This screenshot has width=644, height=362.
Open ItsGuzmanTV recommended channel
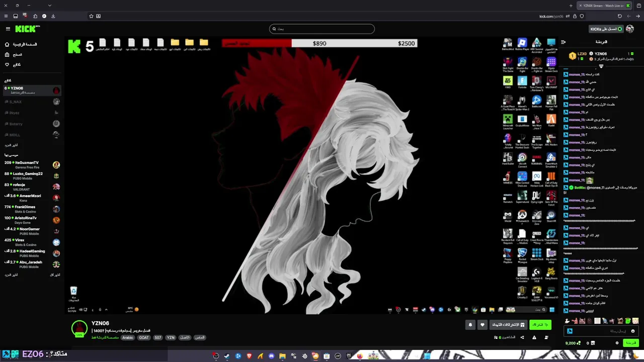pos(32,165)
